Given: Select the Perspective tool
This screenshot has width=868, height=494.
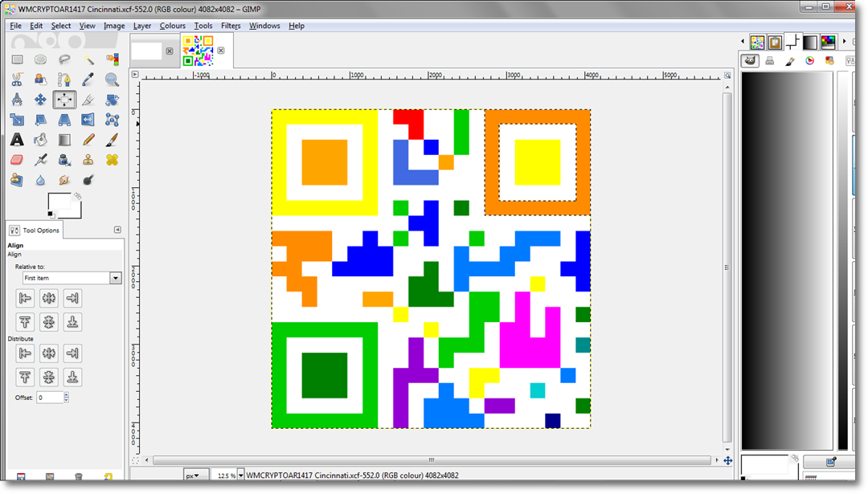Looking at the screenshot, I should pyautogui.click(x=64, y=120).
